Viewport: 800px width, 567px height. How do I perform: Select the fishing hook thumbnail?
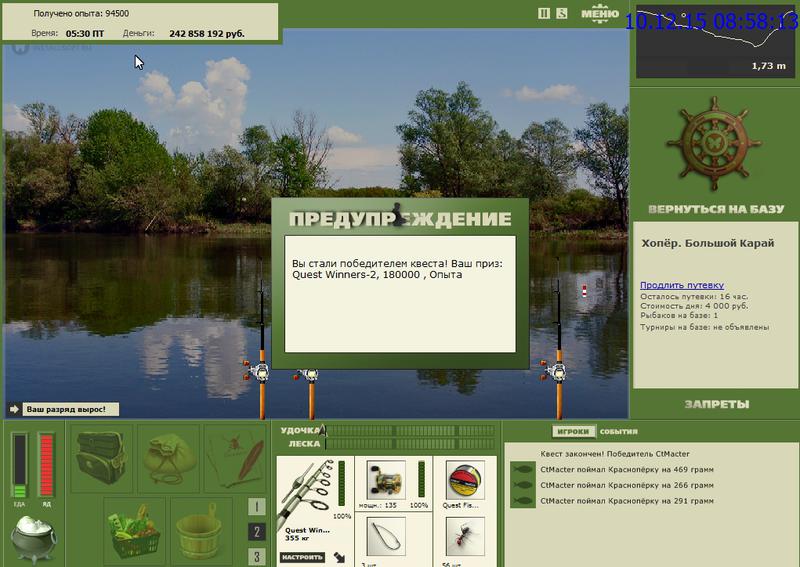point(386,536)
